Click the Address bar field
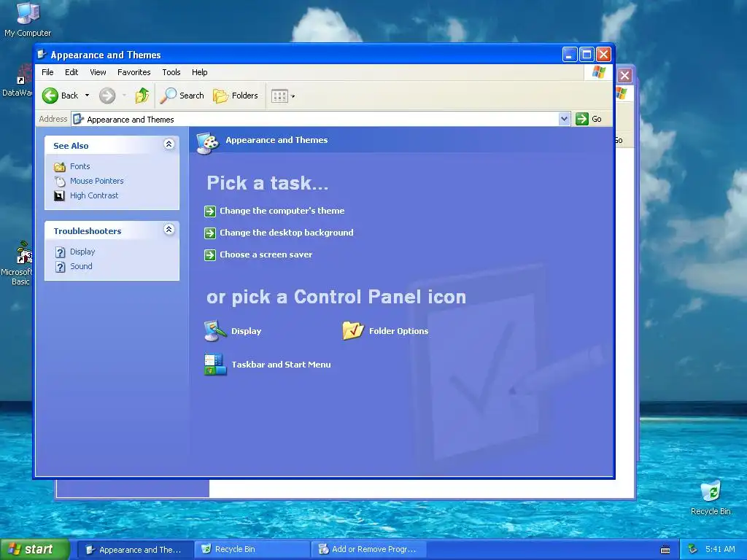This screenshot has height=560, width=747. click(x=320, y=119)
